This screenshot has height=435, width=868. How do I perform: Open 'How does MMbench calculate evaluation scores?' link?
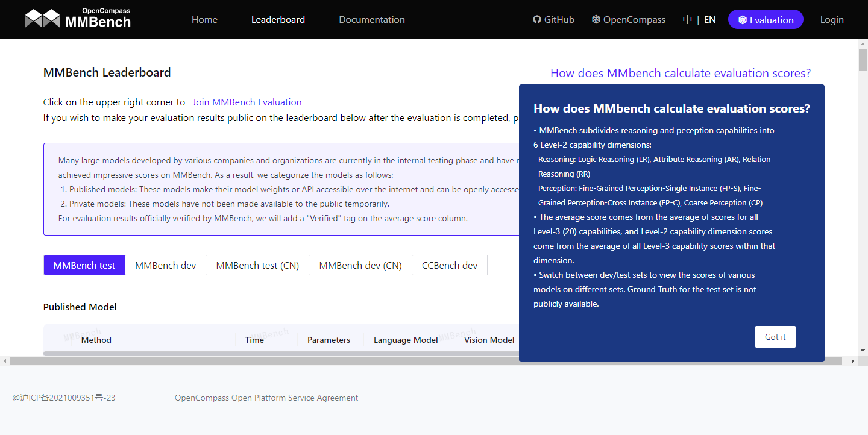pyautogui.click(x=681, y=73)
